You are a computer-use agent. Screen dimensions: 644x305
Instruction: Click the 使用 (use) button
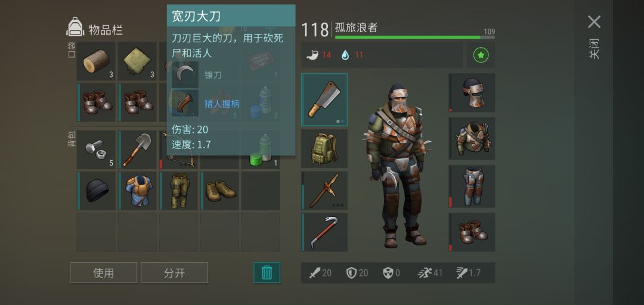(x=104, y=273)
